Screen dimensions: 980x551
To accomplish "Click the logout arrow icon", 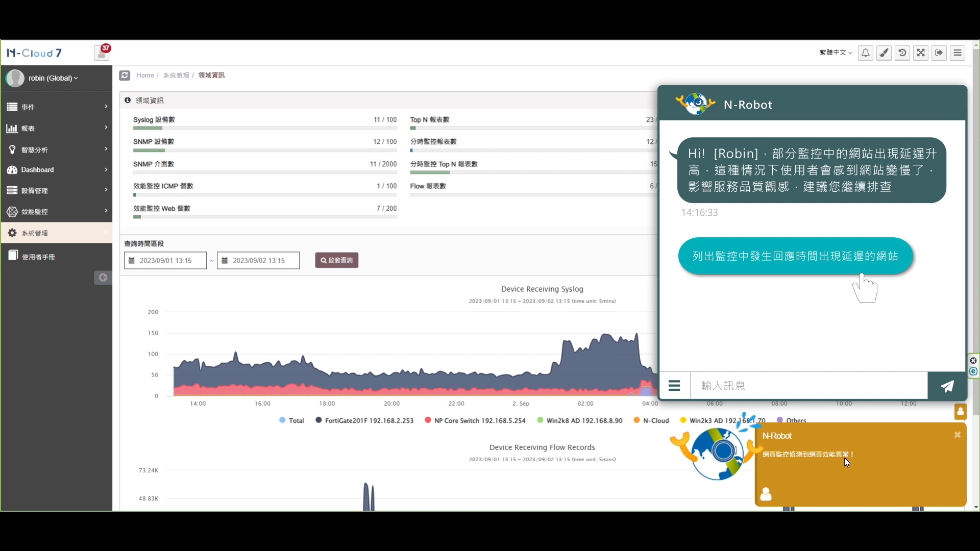I will coord(939,53).
